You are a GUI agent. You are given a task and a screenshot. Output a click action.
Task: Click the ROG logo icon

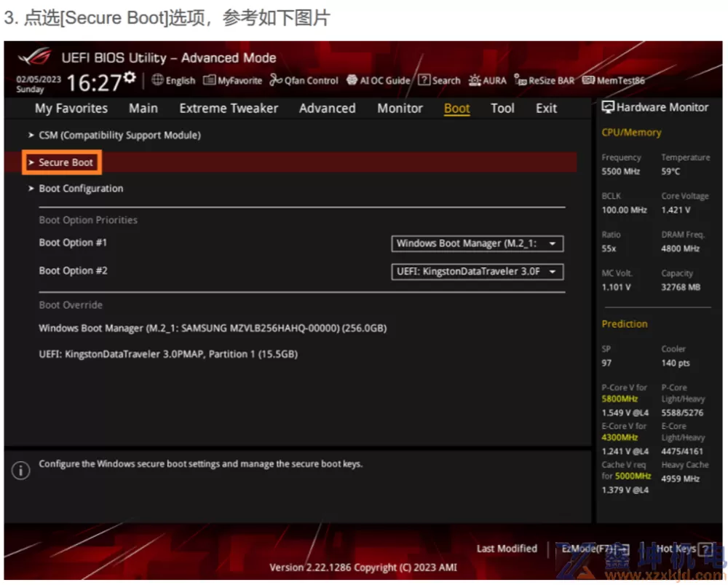pyautogui.click(x=34, y=57)
